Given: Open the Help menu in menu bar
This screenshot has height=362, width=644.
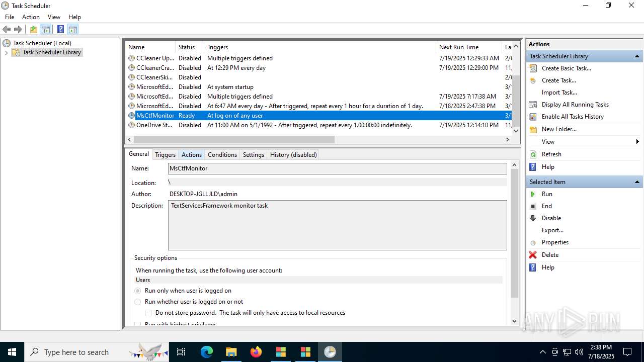Looking at the screenshot, I should [x=74, y=17].
